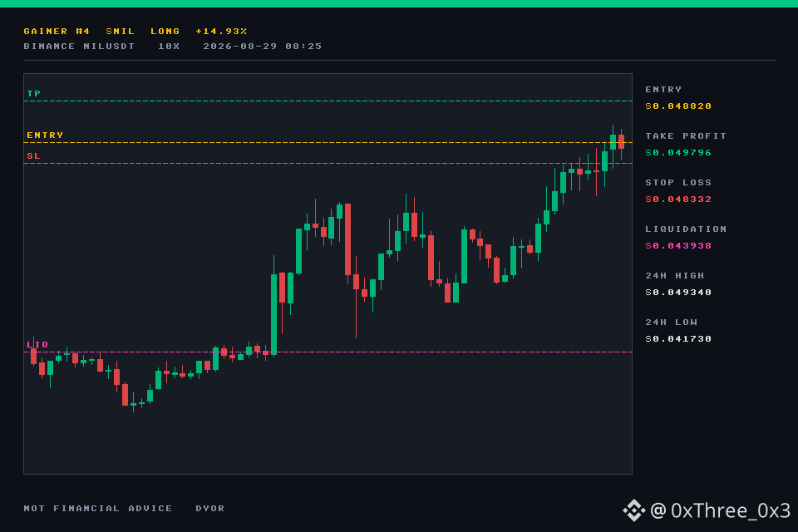Click the STOP LOSS heading
798x532 pixels.
pyautogui.click(x=678, y=183)
